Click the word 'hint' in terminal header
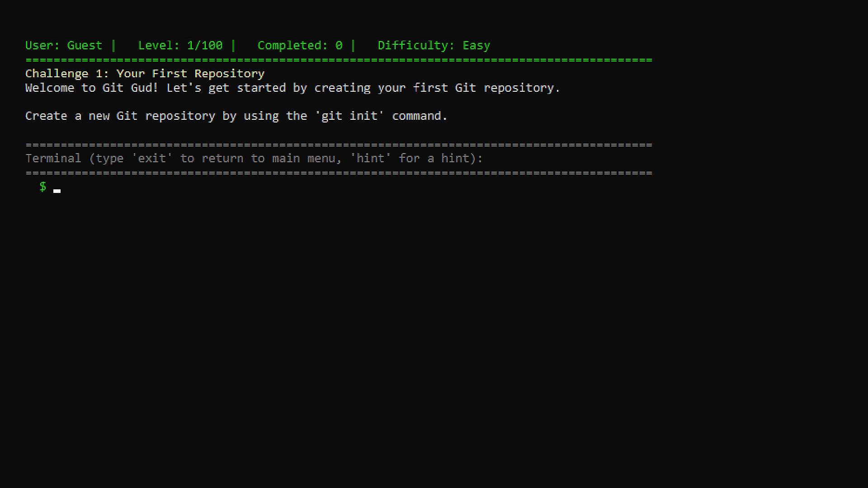 [370, 159]
